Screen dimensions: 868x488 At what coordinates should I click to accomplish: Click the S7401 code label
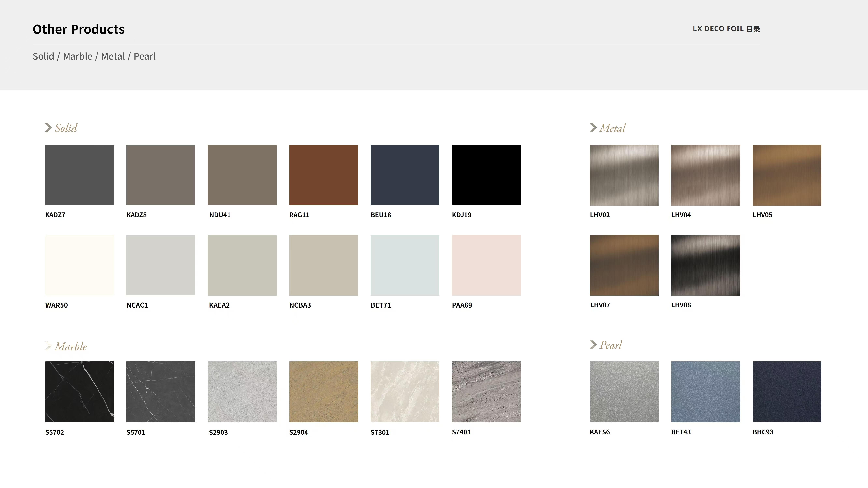pyautogui.click(x=461, y=432)
